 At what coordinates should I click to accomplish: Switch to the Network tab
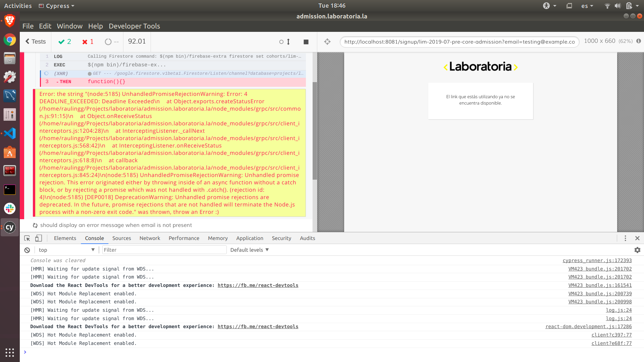pyautogui.click(x=150, y=238)
